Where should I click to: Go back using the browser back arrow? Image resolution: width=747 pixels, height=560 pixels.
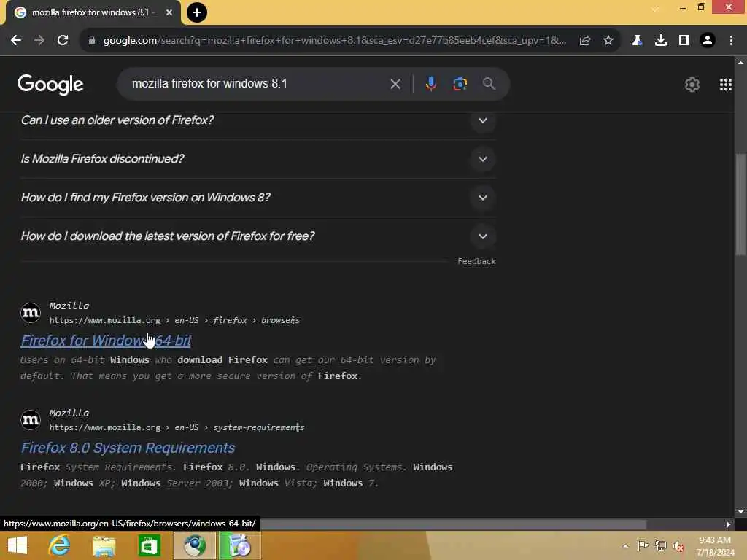click(x=16, y=41)
